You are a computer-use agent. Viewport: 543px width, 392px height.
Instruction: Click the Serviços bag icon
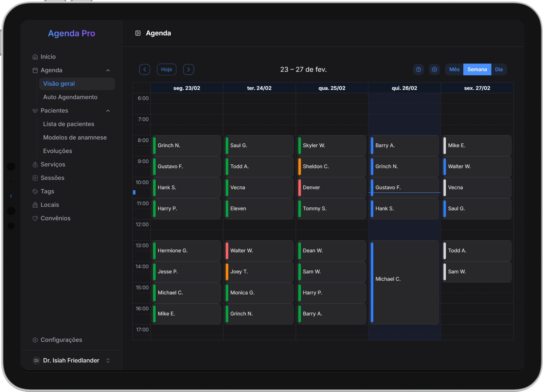(35, 165)
